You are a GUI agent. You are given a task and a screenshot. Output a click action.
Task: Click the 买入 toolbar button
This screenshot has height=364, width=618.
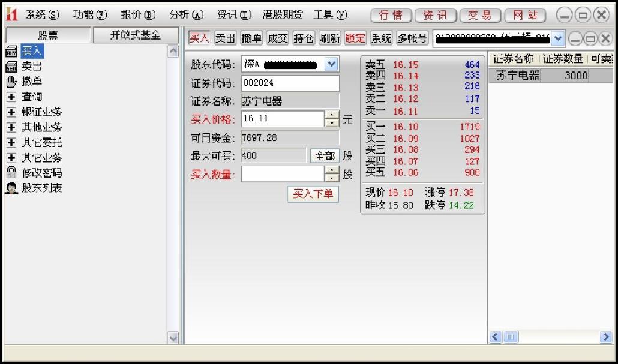(x=199, y=38)
